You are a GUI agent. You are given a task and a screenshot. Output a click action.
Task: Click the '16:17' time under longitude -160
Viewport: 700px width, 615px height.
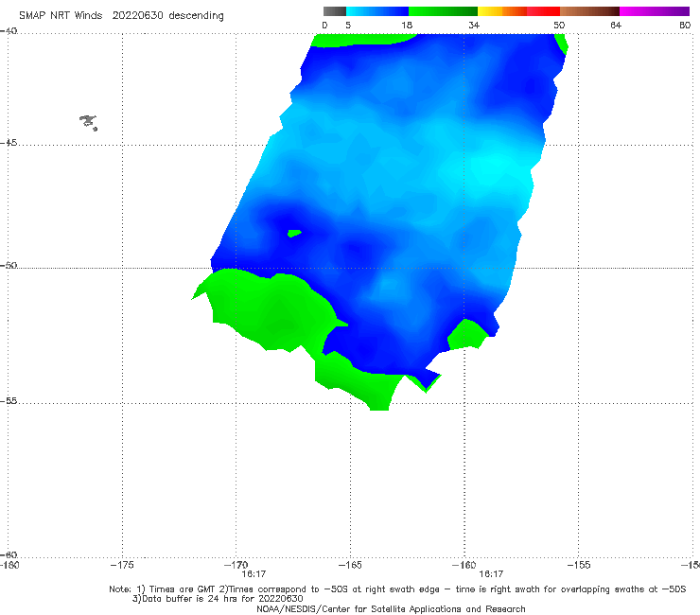coord(491,574)
